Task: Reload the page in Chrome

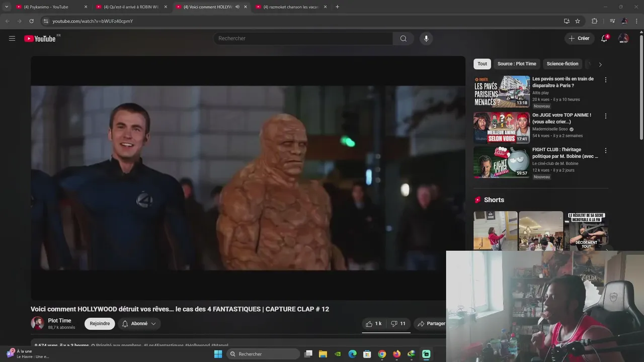Action: pyautogui.click(x=31, y=21)
